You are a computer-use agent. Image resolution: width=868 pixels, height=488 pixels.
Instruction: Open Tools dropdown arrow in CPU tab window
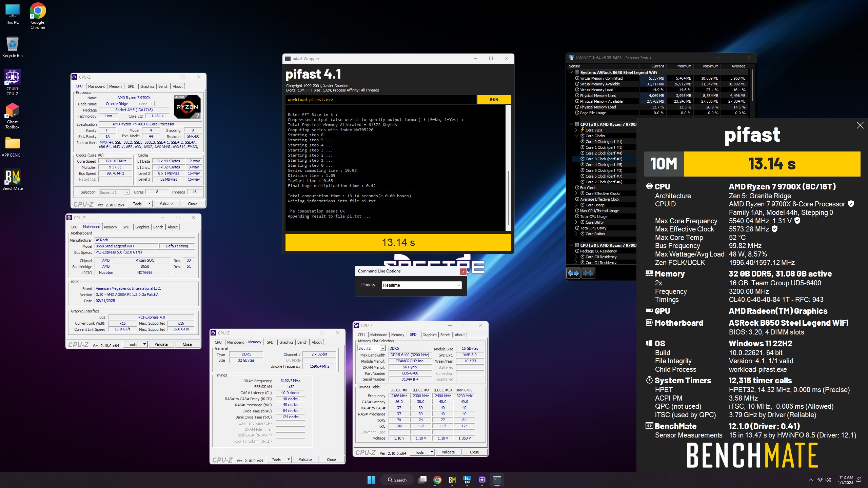coord(150,204)
